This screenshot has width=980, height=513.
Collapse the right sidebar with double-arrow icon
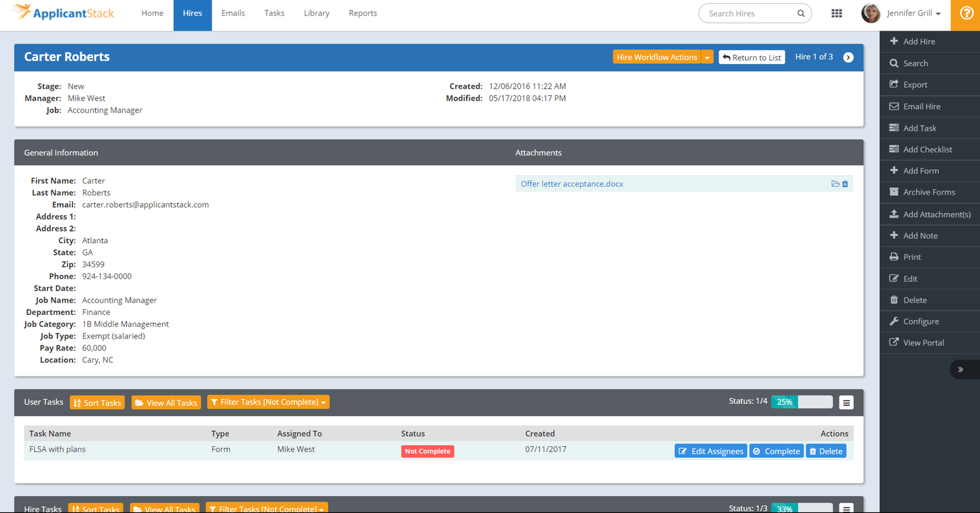point(960,369)
